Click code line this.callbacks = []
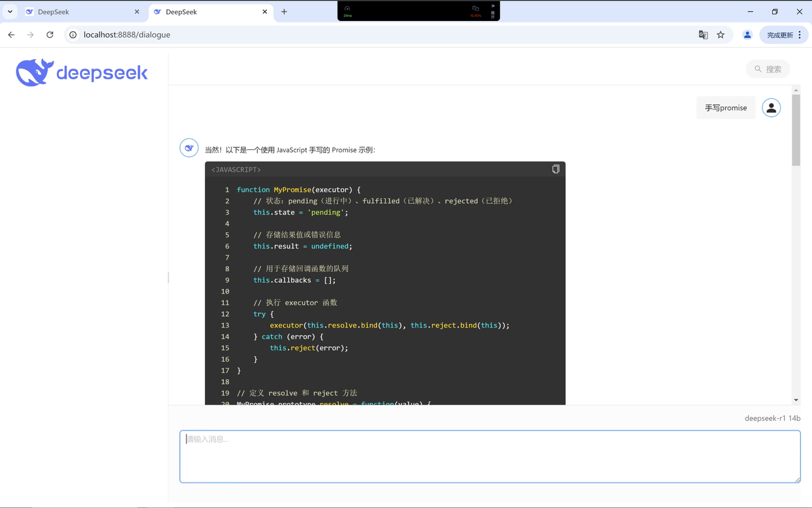Viewport: 812px width, 508px height. (294, 280)
